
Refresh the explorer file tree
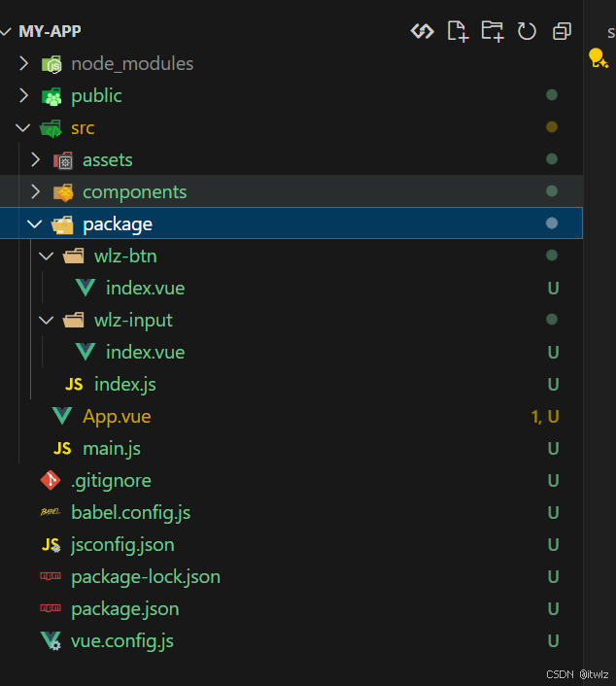tap(527, 31)
